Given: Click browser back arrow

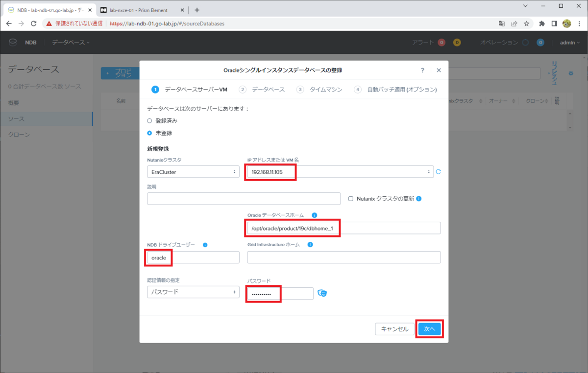Looking at the screenshot, I should click(9, 23).
